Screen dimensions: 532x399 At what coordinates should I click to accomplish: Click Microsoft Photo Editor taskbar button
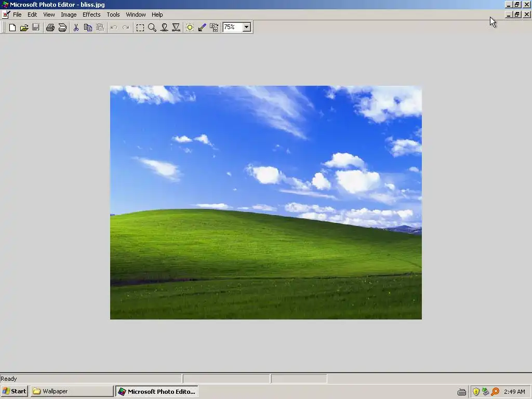[157, 391]
